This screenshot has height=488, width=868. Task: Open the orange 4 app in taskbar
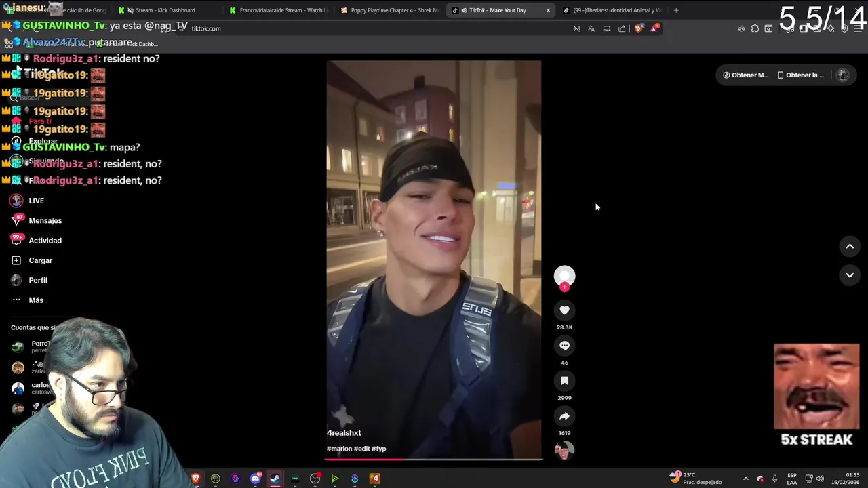374,479
